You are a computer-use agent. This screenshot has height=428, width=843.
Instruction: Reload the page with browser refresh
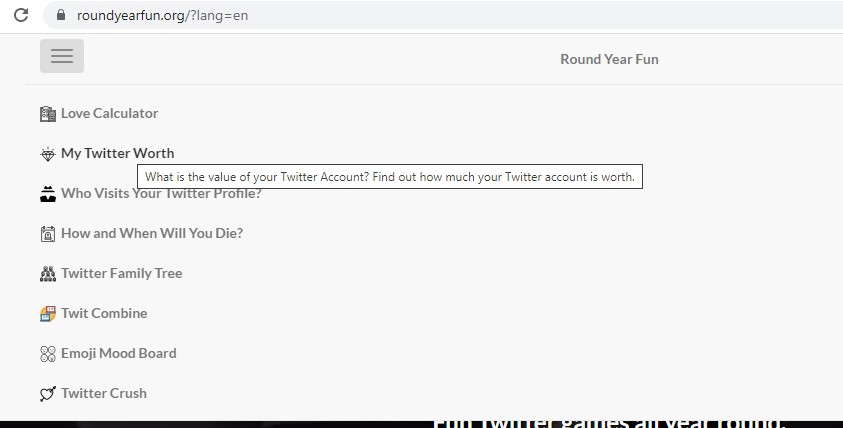[21, 15]
